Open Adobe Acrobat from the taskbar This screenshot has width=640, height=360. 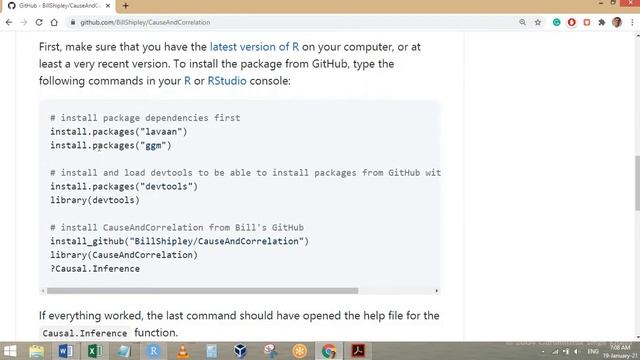click(x=358, y=351)
